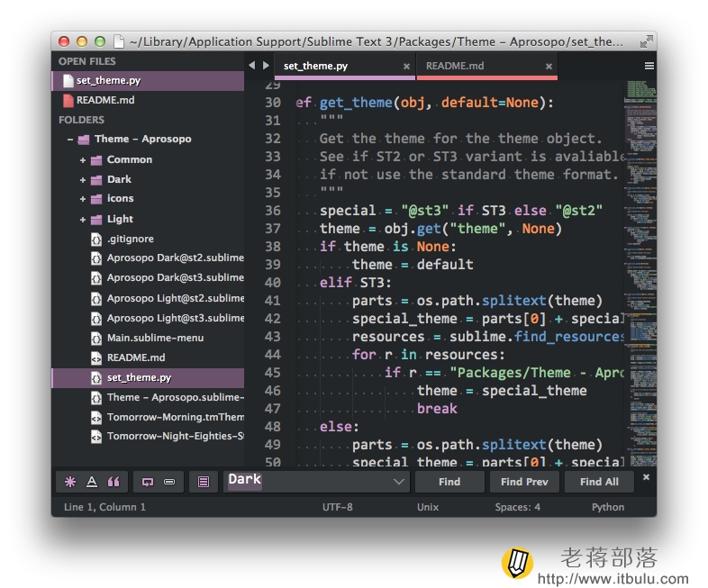Viewport: 708px width, 588px height.
Task: Toggle wrap search option
Action: pyautogui.click(x=148, y=482)
